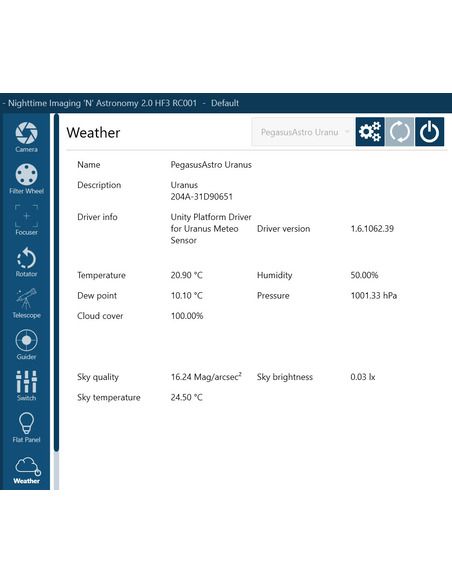This screenshot has width=452, height=584.
Task: Select the cloud cover value 100.00%
Action: pyautogui.click(x=187, y=316)
